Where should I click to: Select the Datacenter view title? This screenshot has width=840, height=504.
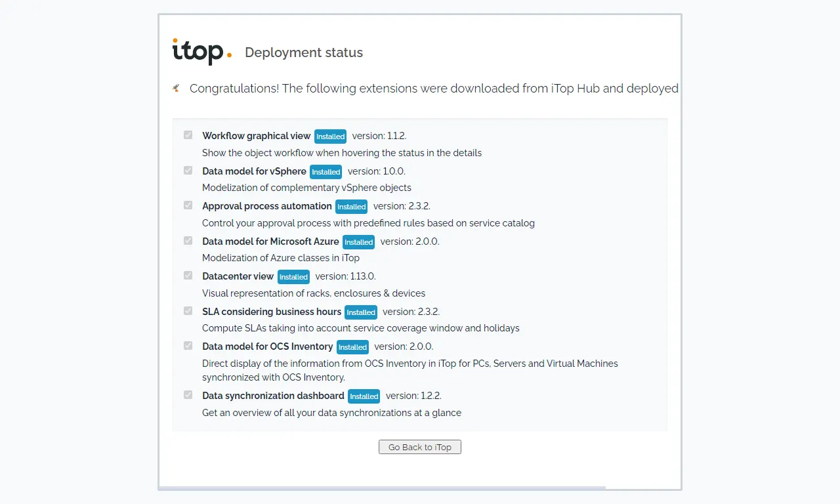pyautogui.click(x=238, y=276)
